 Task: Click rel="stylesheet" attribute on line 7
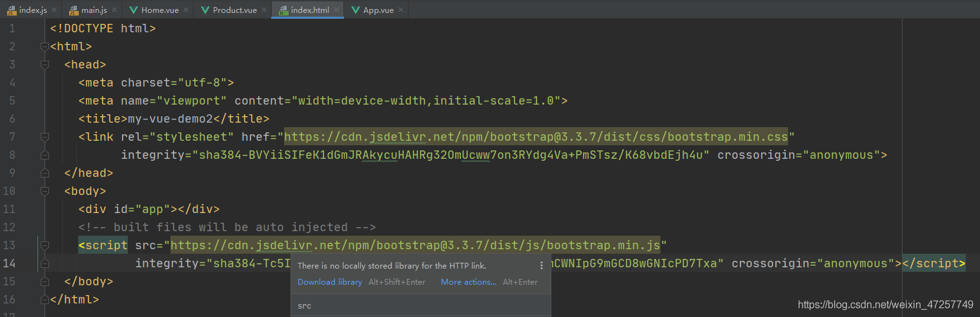pos(178,137)
